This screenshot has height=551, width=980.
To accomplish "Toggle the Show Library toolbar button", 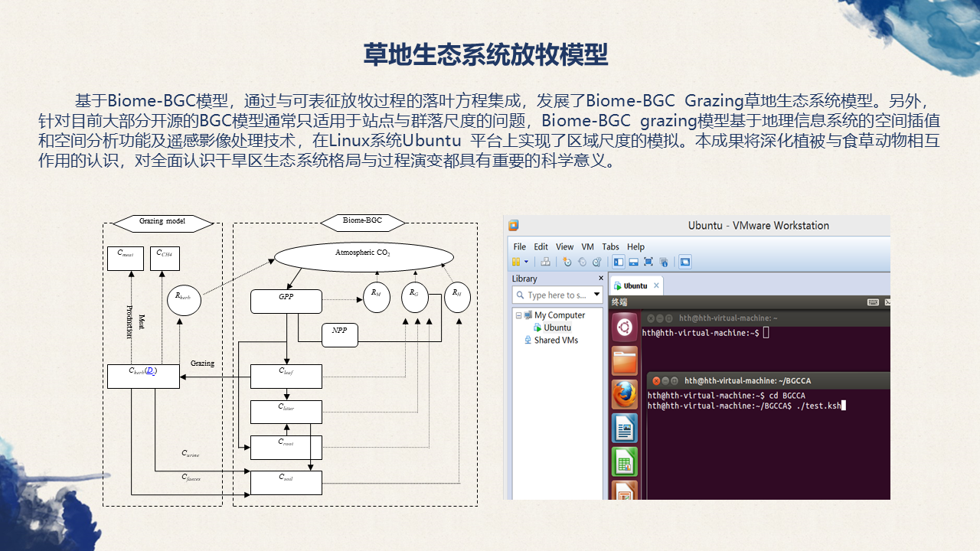I will click(619, 262).
